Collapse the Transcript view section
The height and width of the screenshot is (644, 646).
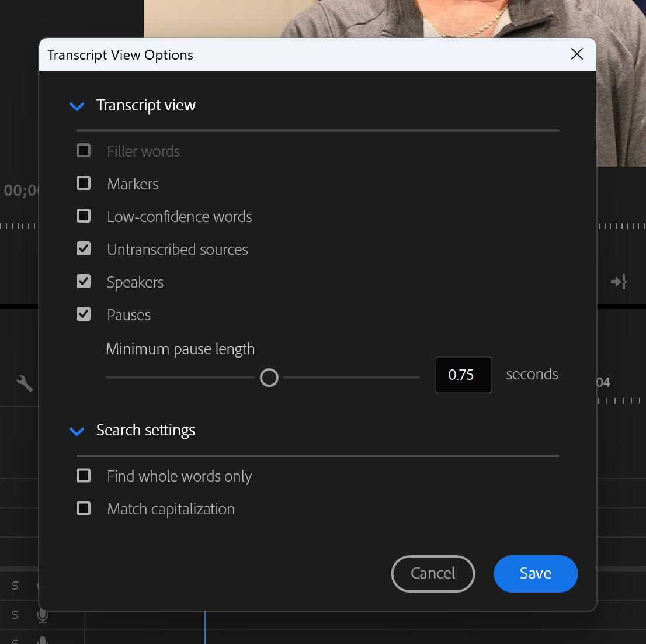click(77, 106)
